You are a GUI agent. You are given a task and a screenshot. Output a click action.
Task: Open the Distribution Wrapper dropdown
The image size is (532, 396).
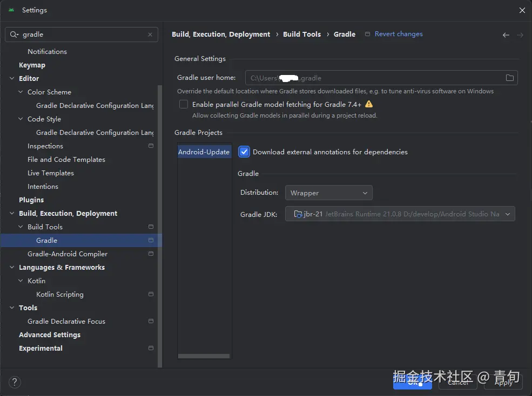329,193
